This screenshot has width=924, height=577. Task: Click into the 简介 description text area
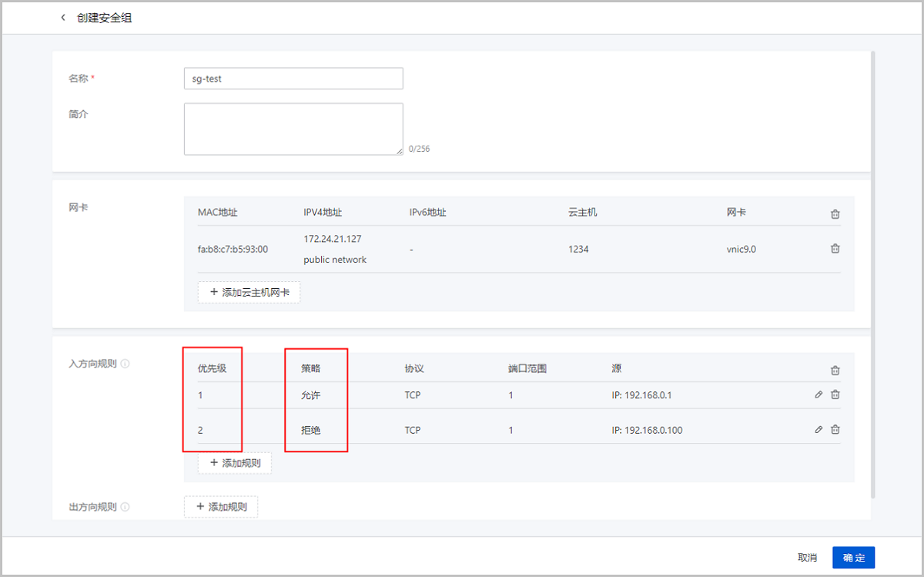point(293,129)
